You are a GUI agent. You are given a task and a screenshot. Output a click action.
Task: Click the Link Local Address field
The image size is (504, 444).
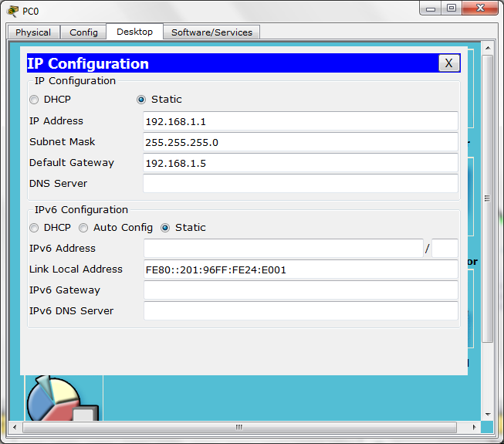click(x=301, y=269)
